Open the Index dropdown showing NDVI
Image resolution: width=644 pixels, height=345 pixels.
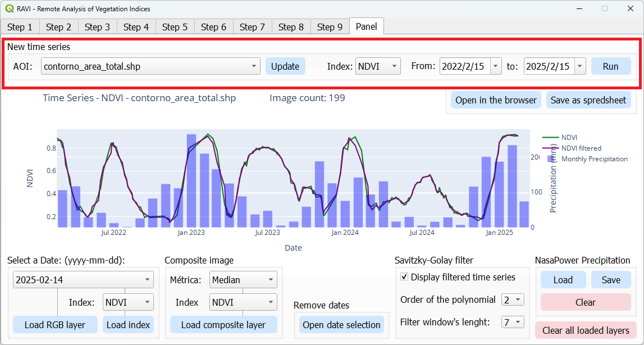click(x=394, y=66)
